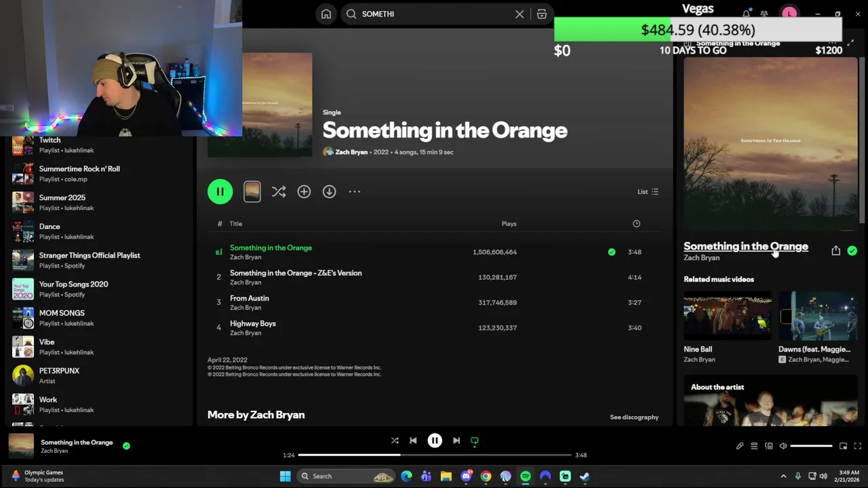
Task: Go to Spotify Home via house icon
Action: coord(326,14)
